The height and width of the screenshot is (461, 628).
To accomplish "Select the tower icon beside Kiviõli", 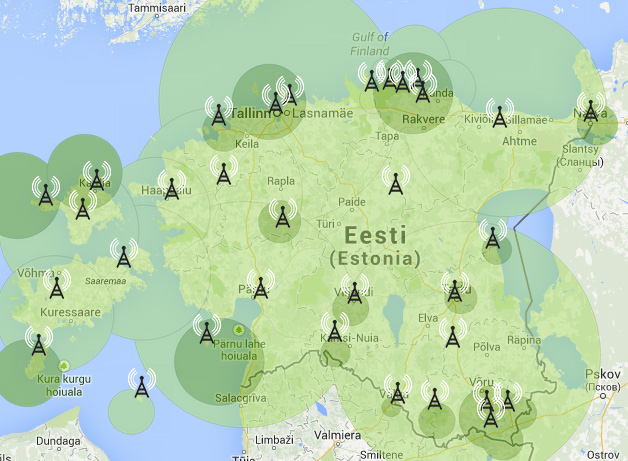I will click(x=499, y=113).
